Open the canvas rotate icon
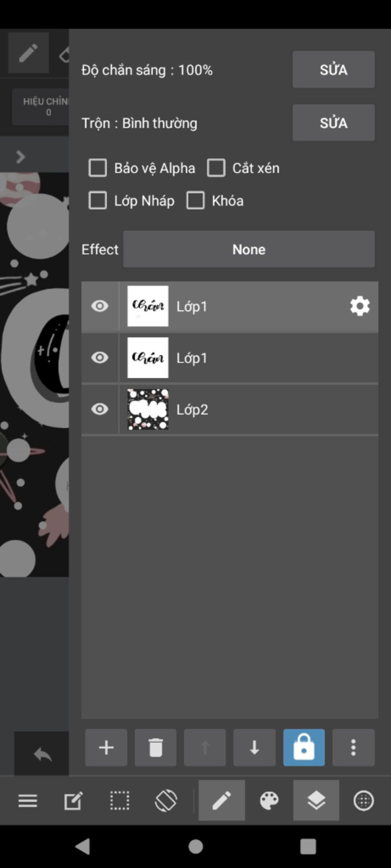The image size is (391, 868). (x=166, y=800)
